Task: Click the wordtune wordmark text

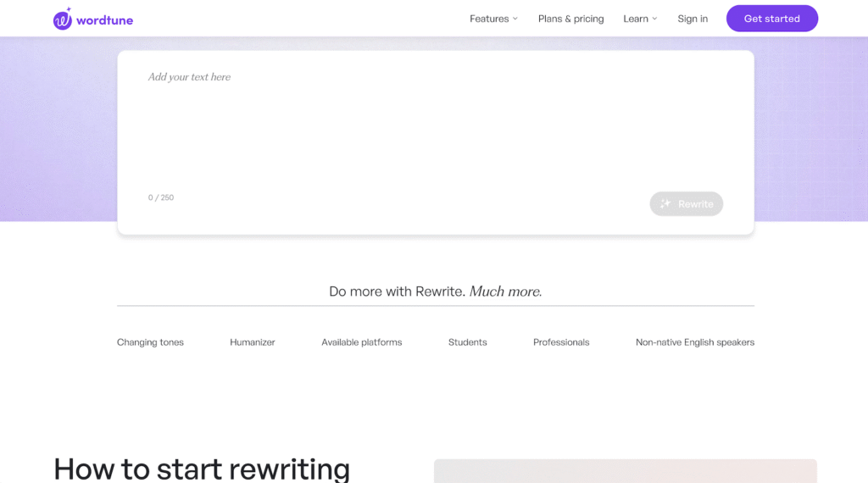Action: pos(104,19)
